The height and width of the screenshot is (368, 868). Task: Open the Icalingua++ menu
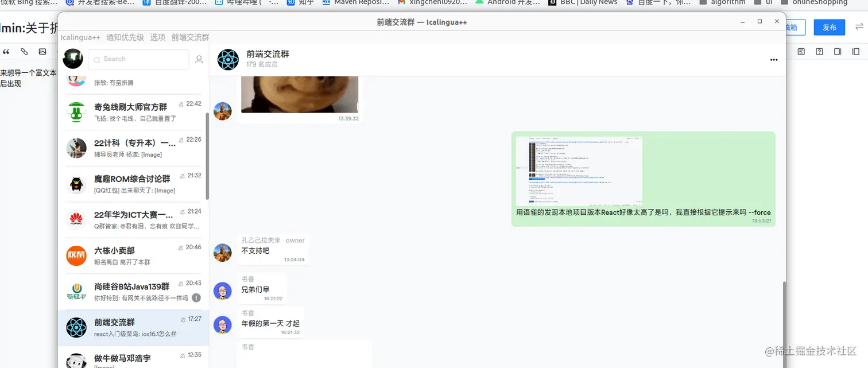pyautogui.click(x=80, y=37)
